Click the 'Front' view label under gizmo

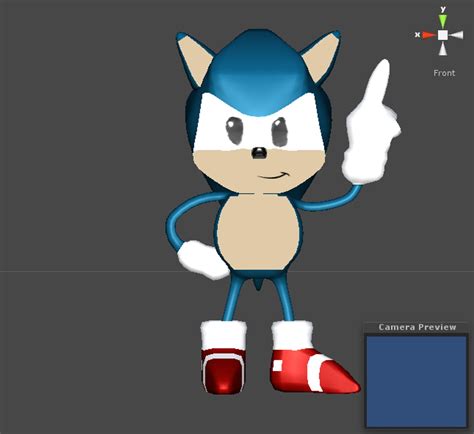444,73
